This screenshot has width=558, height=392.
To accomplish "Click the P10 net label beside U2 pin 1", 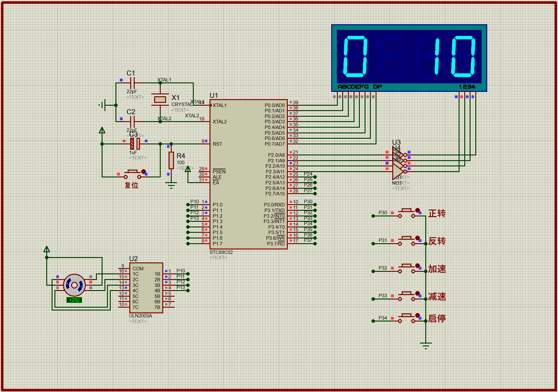I will pyautogui.click(x=181, y=271).
